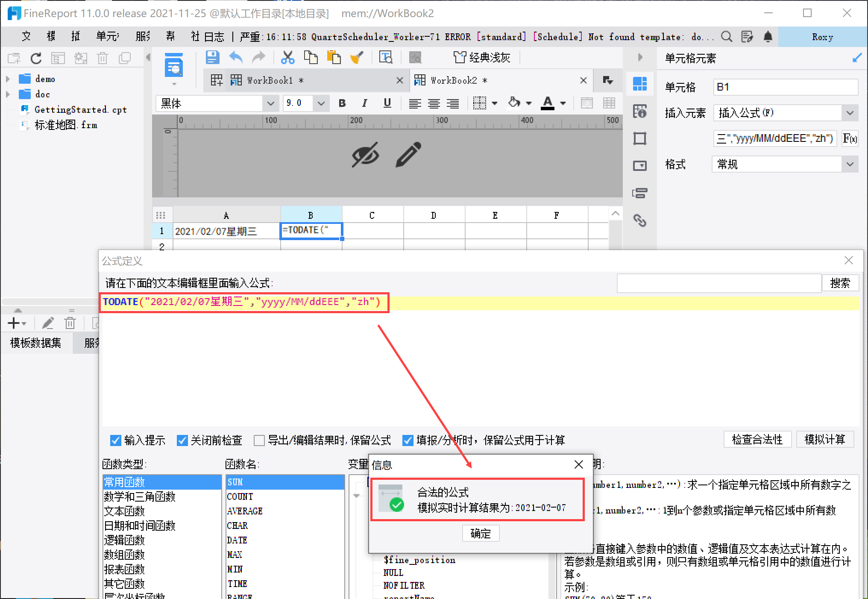Image resolution: width=868 pixels, height=599 pixels.
Task: Click 确定 in the 信息 dialog
Action: coord(481,533)
